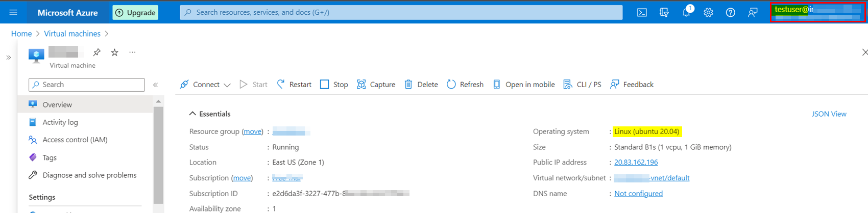Click the Start command
Screen dimensions: 868x213
coord(254,85)
